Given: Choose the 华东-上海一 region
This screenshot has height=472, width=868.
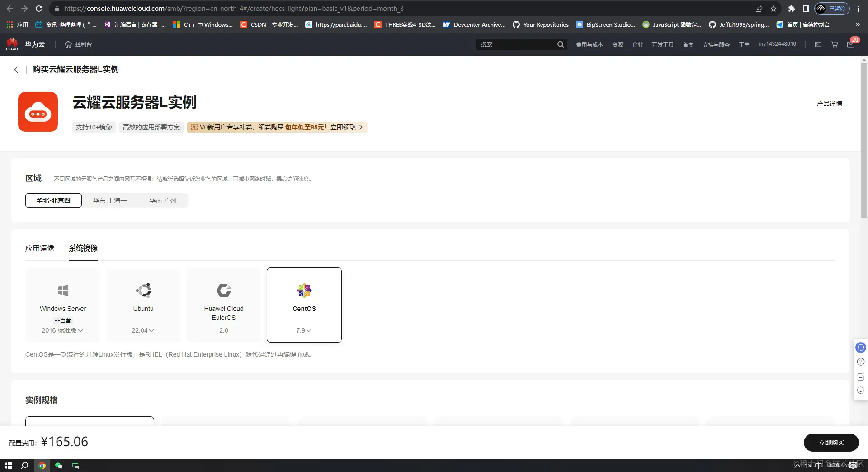Looking at the screenshot, I should pyautogui.click(x=109, y=200).
